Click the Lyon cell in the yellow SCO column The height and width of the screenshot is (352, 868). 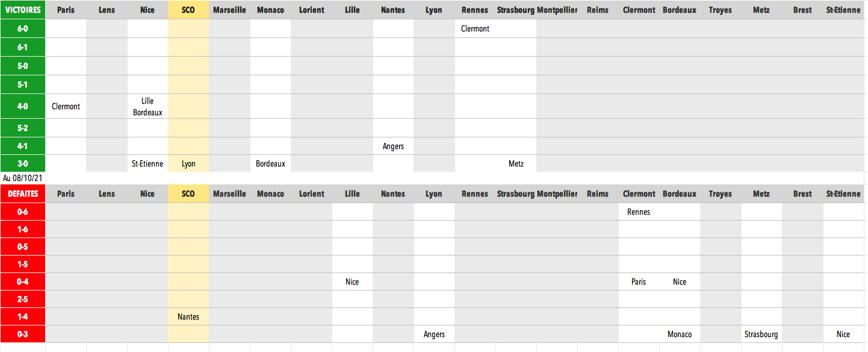[188, 163]
